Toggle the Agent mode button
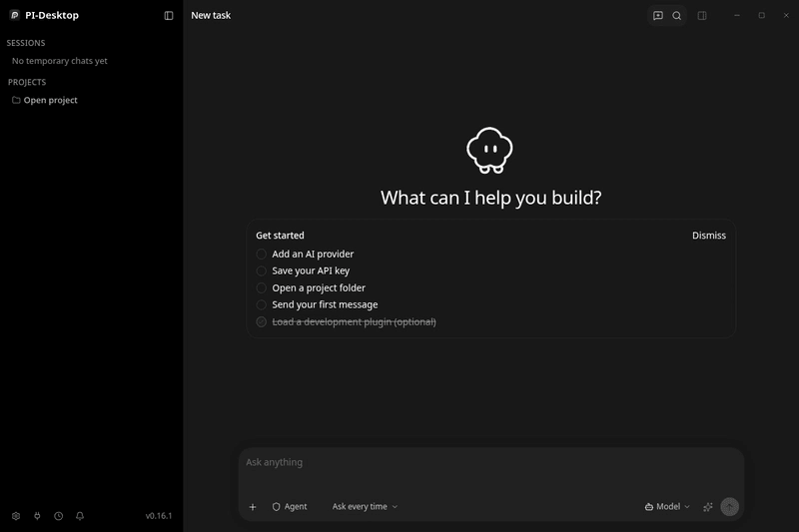 (290, 506)
